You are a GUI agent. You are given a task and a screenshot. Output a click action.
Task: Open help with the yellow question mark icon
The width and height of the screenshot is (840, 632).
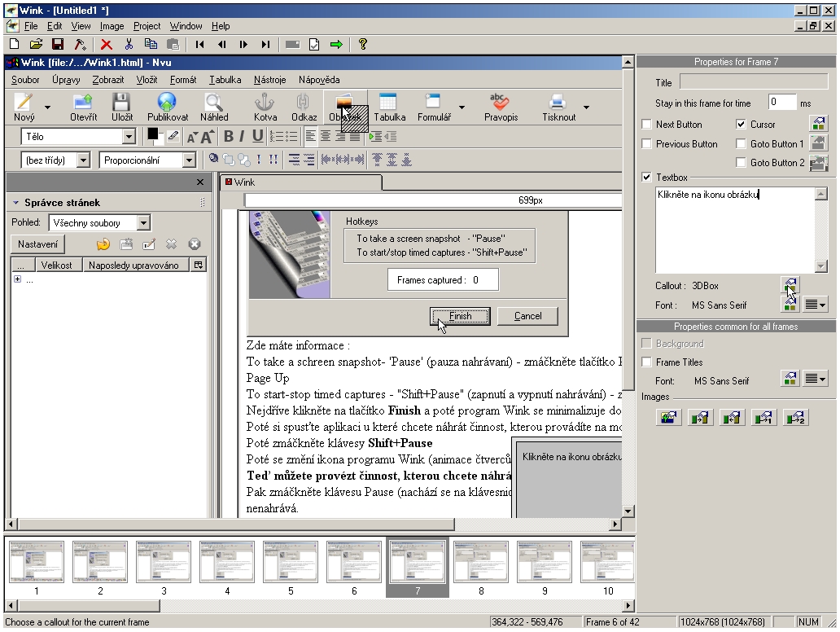click(x=363, y=45)
